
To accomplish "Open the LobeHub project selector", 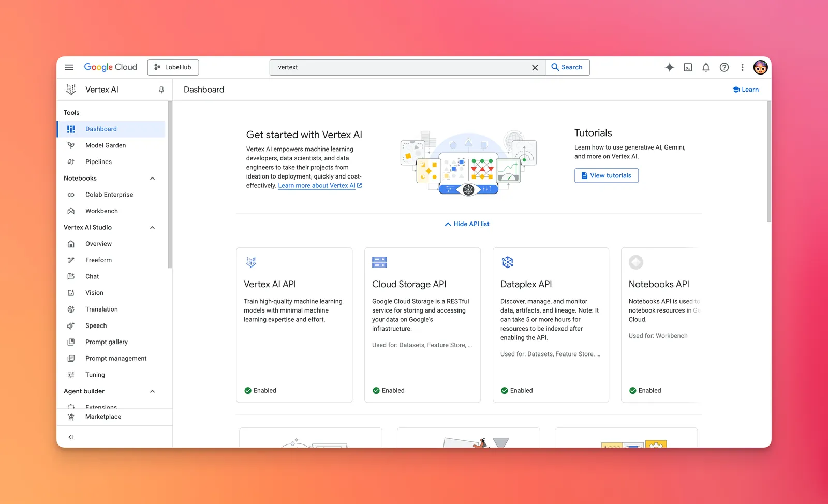I will pyautogui.click(x=173, y=67).
